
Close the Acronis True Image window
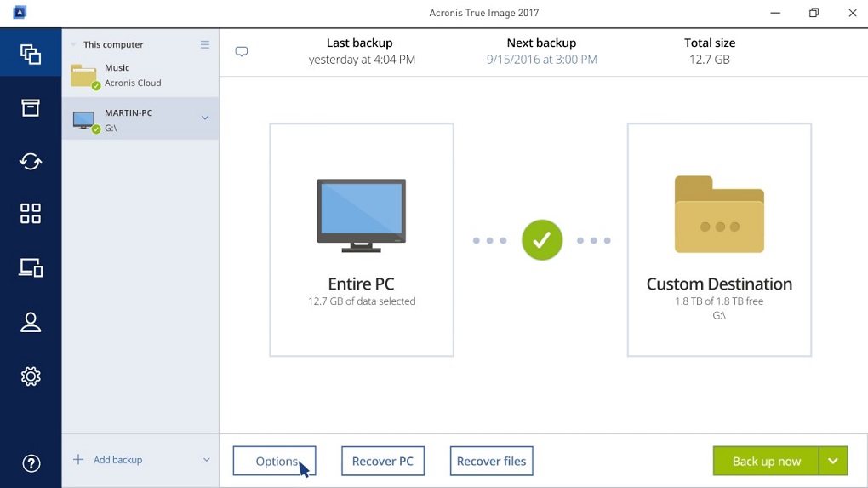[853, 13]
